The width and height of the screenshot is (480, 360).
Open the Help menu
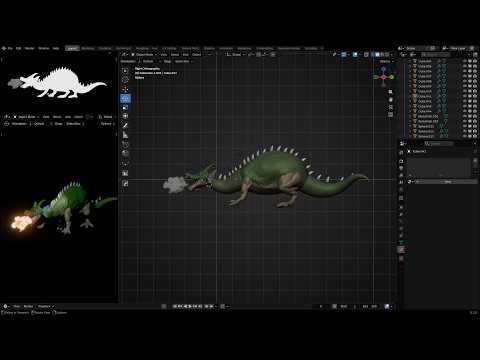click(56, 48)
